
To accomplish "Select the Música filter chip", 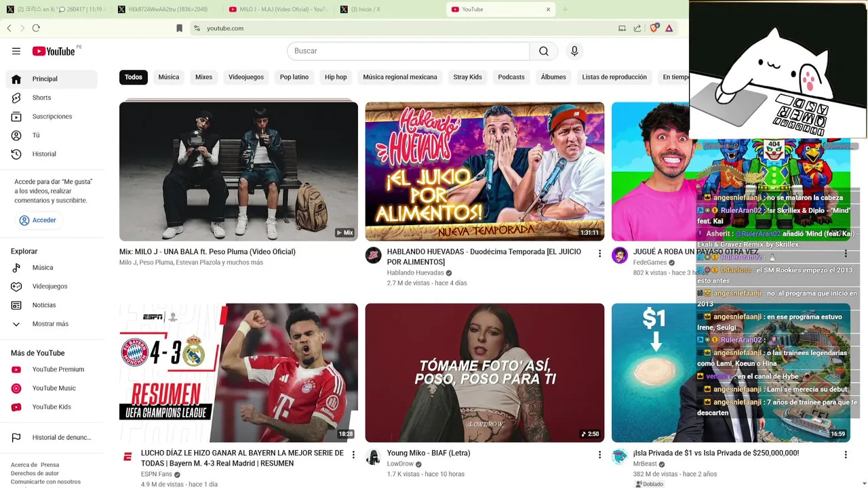I will tap(169, 77).
